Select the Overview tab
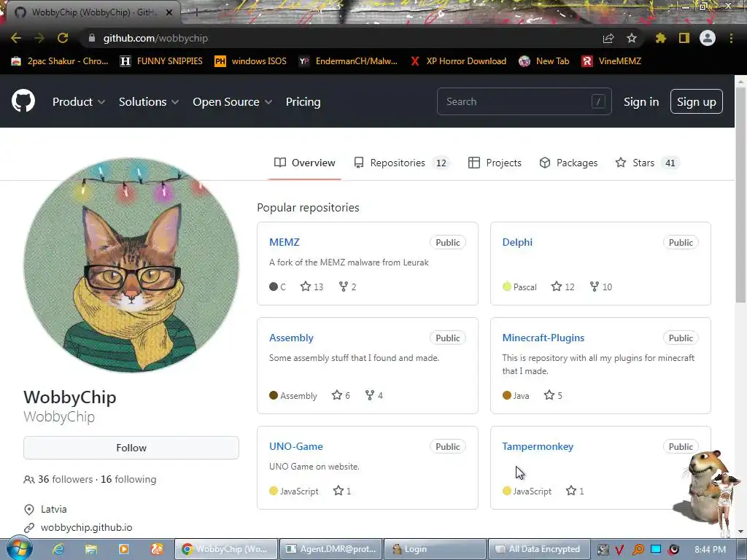The height and width of the screenshot is (560, 747). tap(304, 163)
